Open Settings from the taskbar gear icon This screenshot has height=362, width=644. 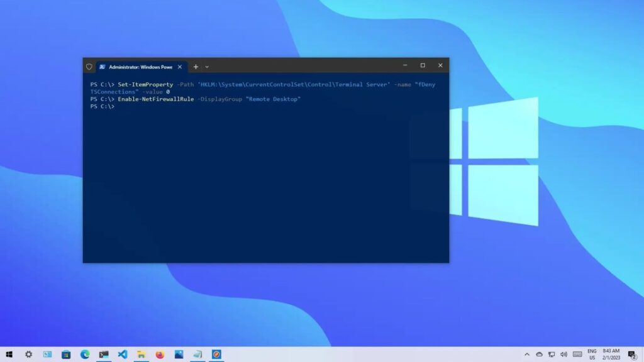[28, 354]
